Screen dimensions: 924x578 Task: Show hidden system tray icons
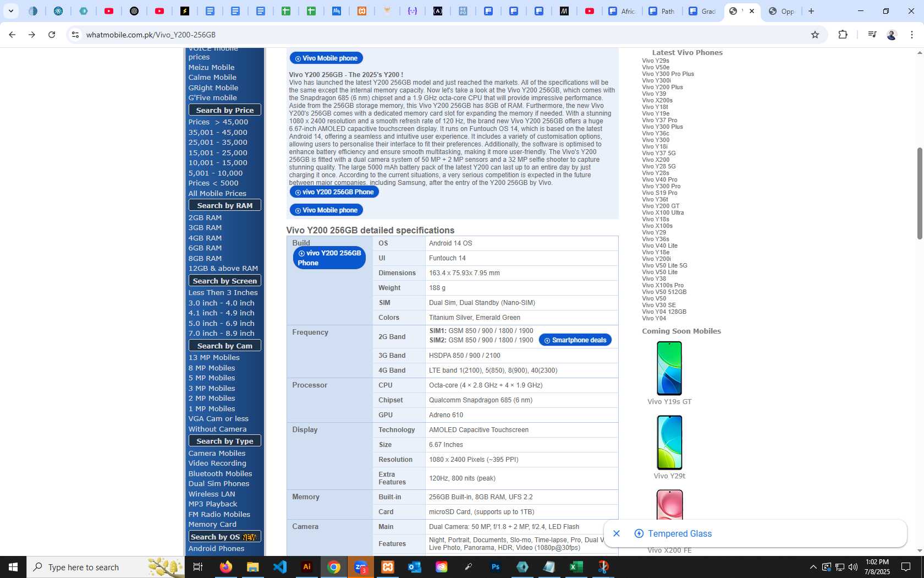click(x=813, y=567)
